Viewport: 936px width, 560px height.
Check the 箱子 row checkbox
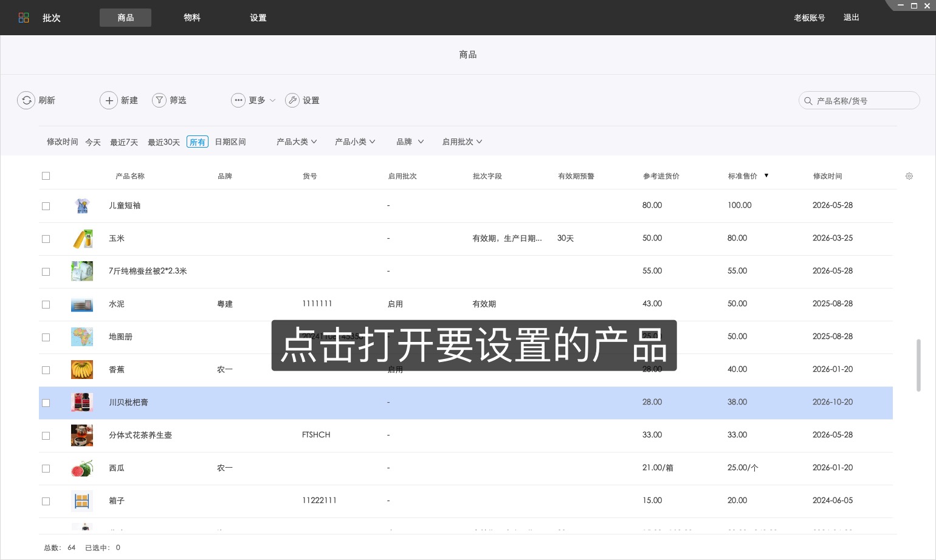click(46, 501)
